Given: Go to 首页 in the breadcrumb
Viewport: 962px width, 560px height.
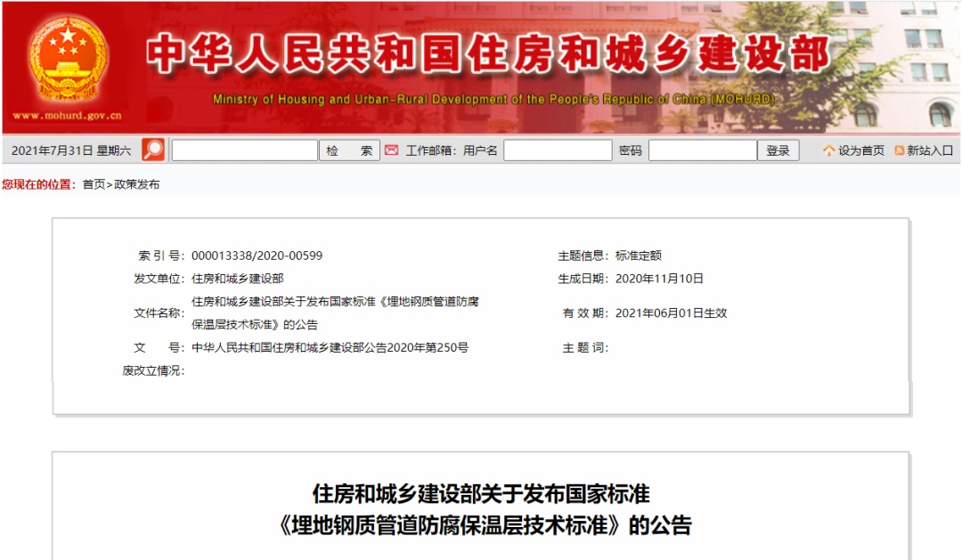Looking at the screenshot, I should click(94, 184).
